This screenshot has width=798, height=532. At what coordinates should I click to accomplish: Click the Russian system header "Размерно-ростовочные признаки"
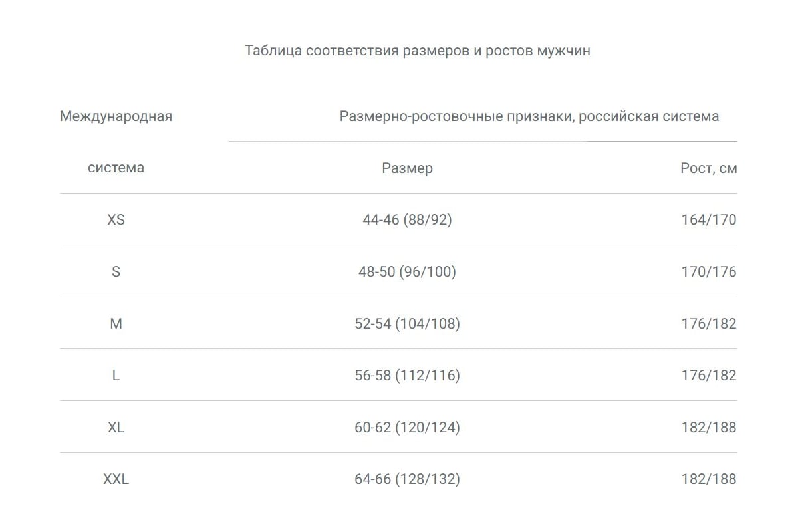[x=529, y=116]
